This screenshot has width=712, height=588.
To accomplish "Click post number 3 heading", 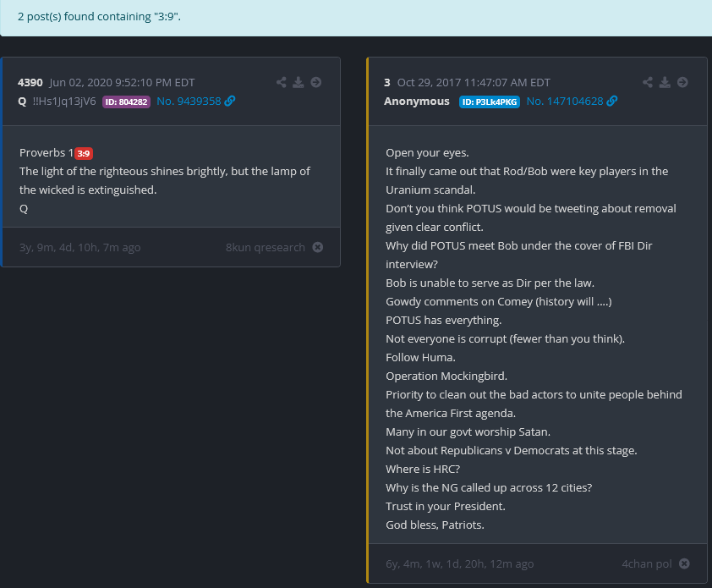I will 387,82.
